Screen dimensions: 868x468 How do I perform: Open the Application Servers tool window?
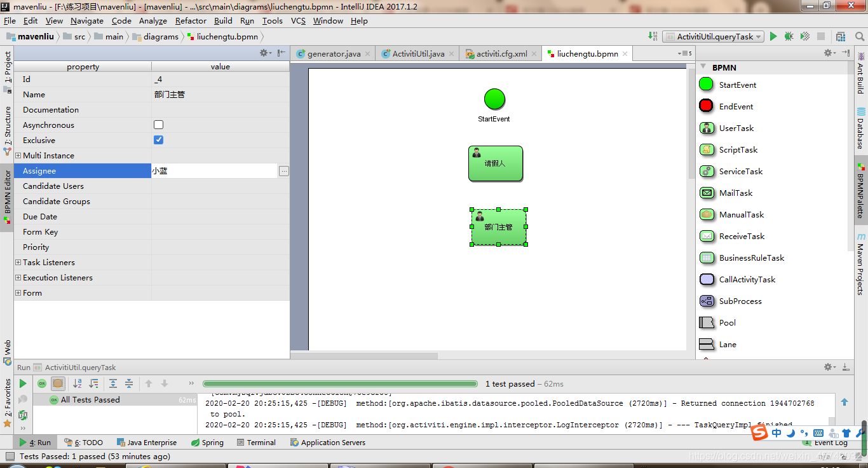[x=328, y=443]
